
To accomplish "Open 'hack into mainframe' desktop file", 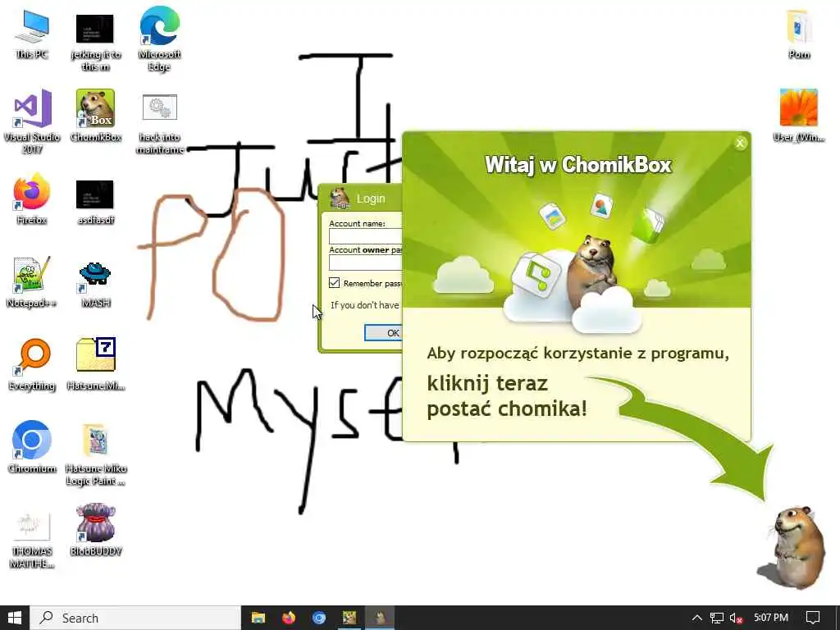I will pyautogui.click(x=160, y=123).
